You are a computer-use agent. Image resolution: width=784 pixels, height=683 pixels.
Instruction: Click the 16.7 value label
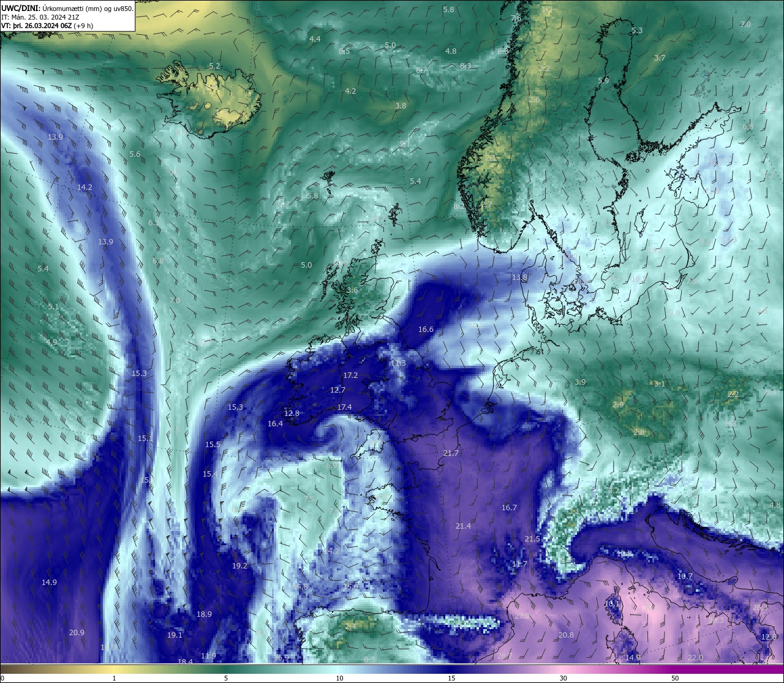point(509,507)
